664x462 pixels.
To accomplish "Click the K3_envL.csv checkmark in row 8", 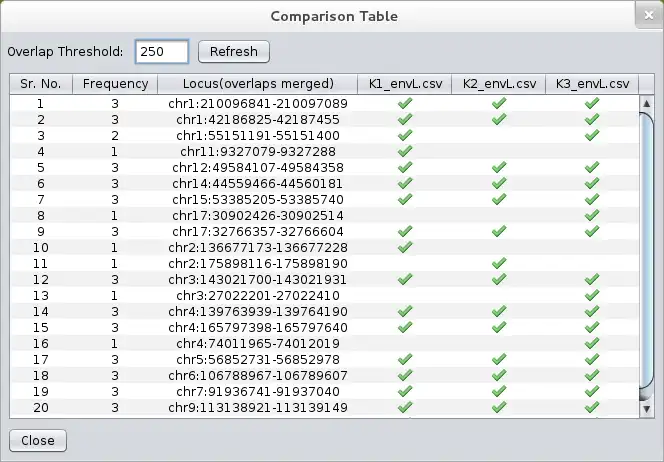I will click(x=591, y=215).
